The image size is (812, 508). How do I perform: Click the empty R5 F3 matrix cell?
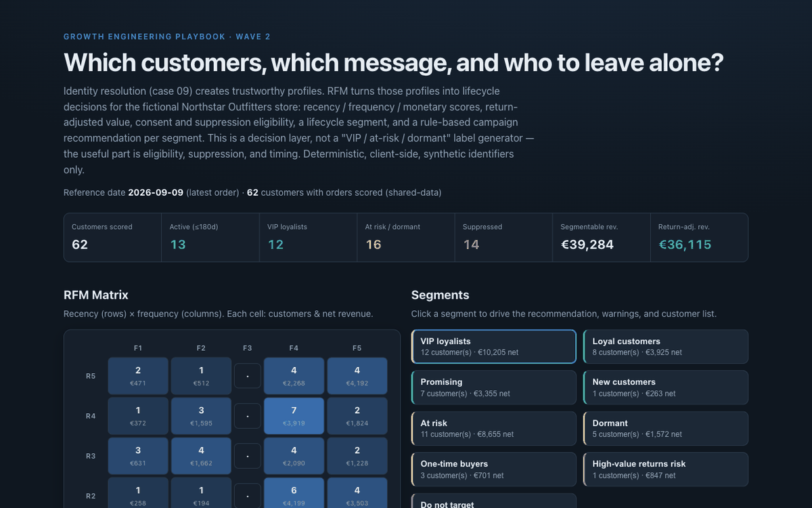tap(248, 376)
